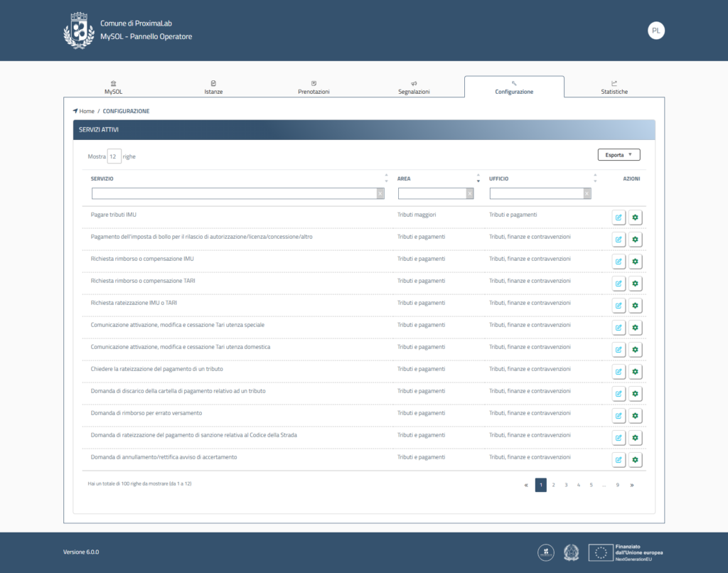
Task: Sort the table by the Ufficio column
Action: pos(595,178)
